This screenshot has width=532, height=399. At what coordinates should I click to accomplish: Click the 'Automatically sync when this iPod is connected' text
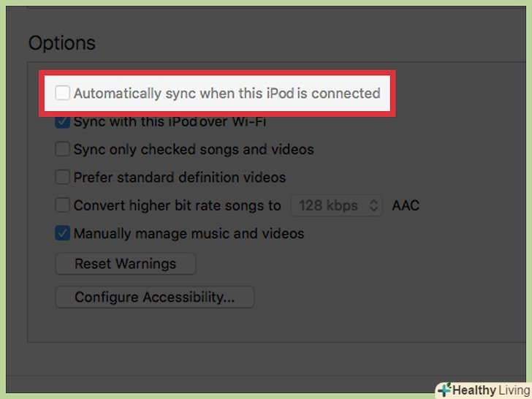point(227,94)
